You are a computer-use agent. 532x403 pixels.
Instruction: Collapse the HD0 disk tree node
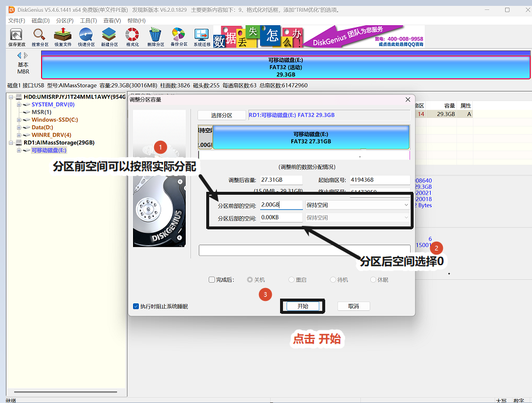click(11, 97)
